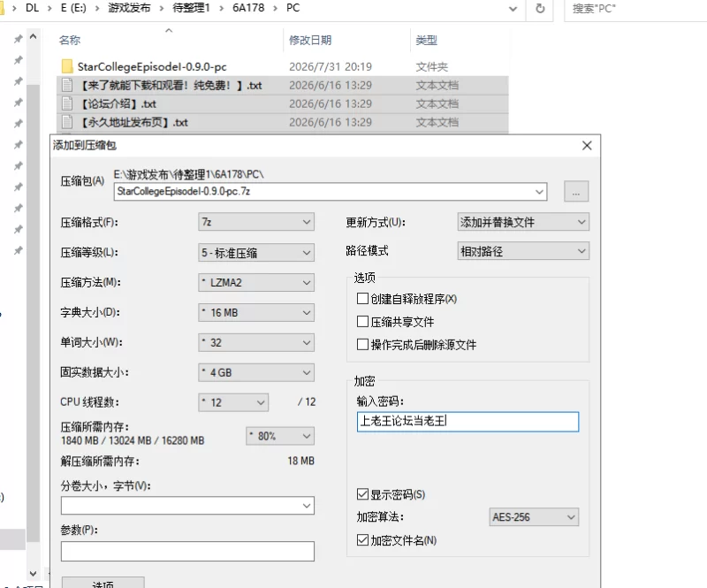
Task: Open 单词大小 dropdown showing 32
Action: [256, 342]
